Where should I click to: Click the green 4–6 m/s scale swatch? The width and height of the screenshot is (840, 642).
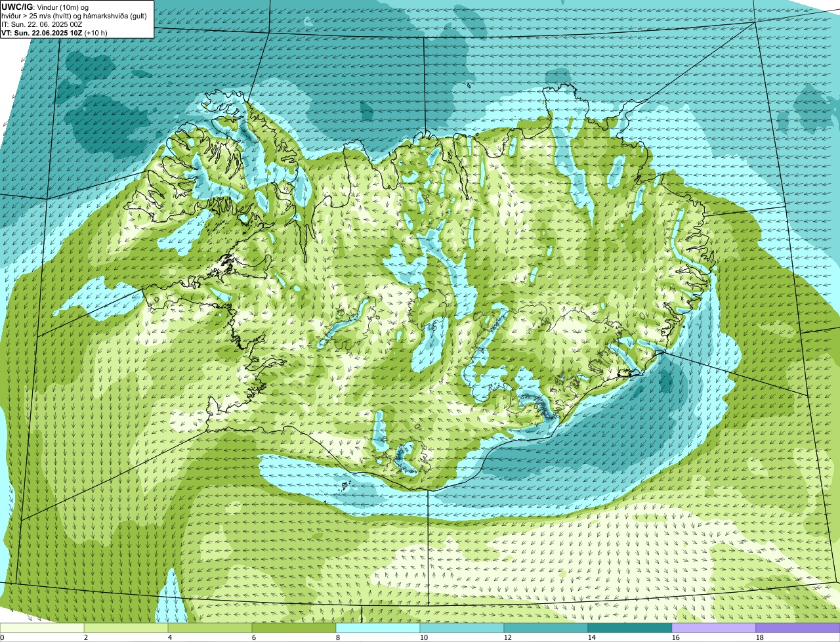click(x=210, y=628)
